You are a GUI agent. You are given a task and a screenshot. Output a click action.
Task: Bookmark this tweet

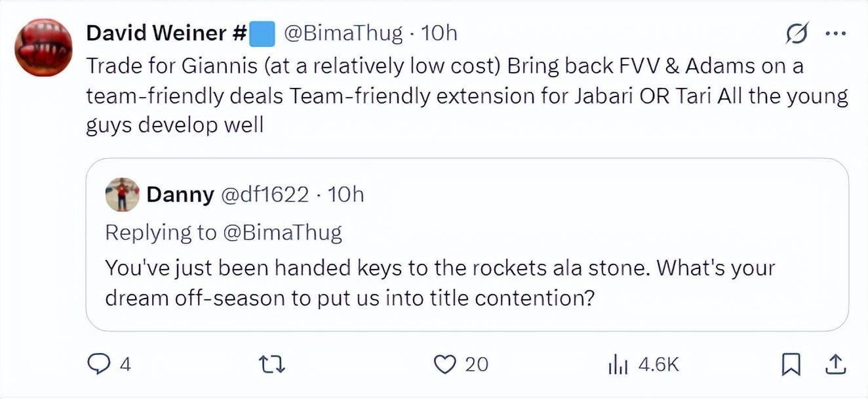[791, 364]
